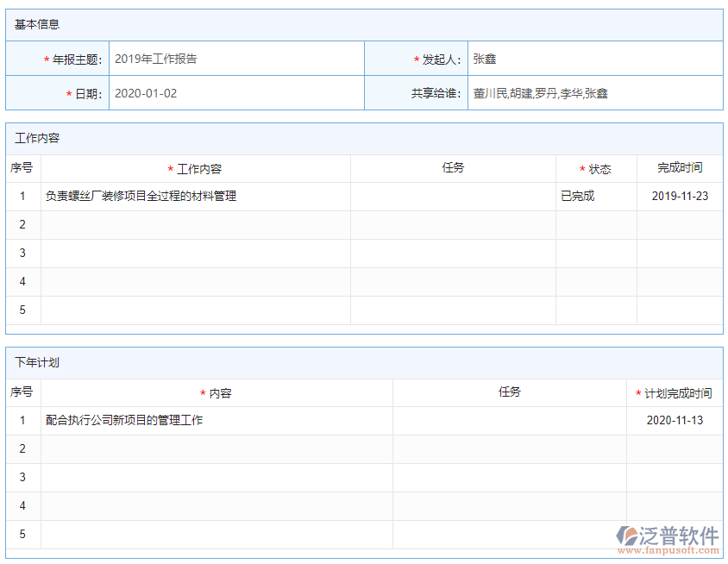
Task: Select row number 5 in 下年计划 table
Action: pyautogui.click(x=22, y=534)
